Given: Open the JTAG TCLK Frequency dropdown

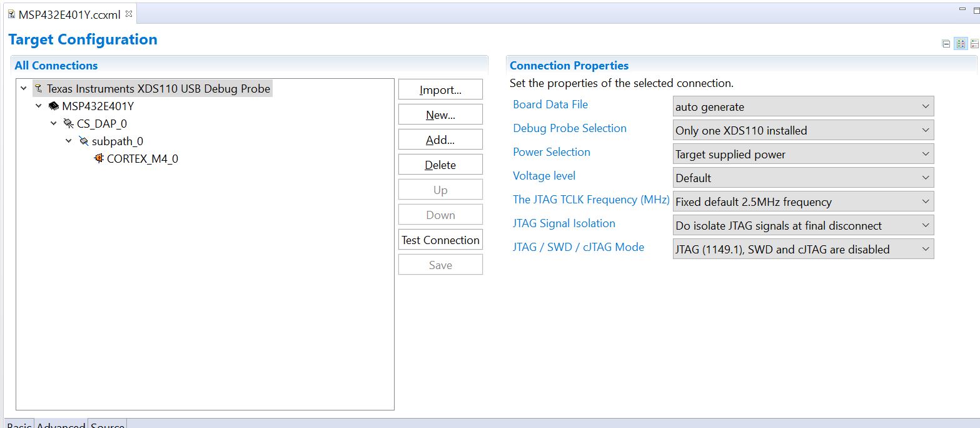Looking at the screenshot, I should click(x=802, y=201).
